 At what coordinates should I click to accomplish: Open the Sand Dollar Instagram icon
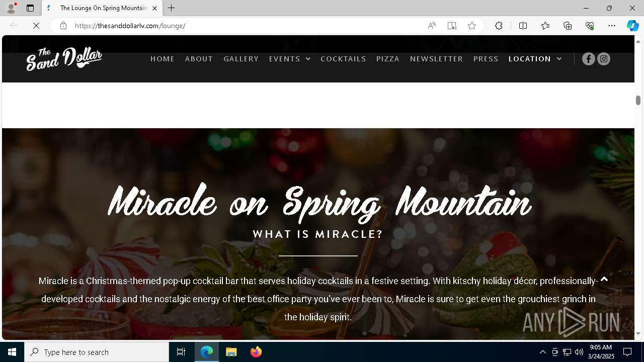pos(604,59)
